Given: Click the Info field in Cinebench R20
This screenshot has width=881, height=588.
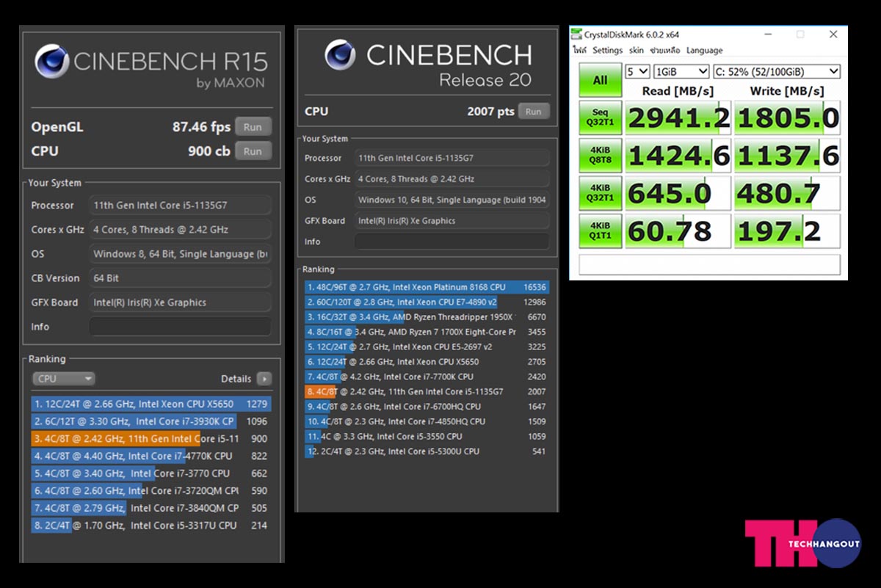Looking at the screenshot, I should pos(452,242).
